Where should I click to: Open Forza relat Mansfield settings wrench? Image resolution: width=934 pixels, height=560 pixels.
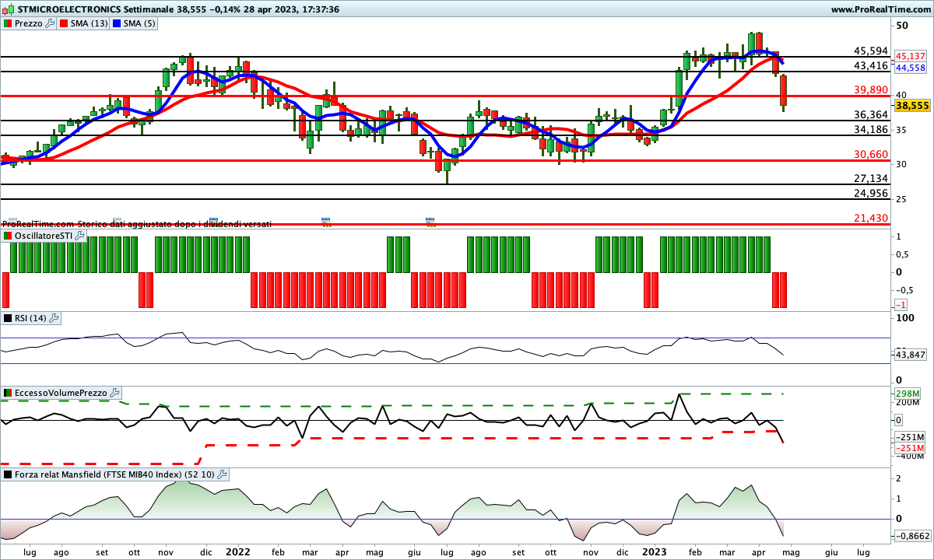(x=223, y=474)
